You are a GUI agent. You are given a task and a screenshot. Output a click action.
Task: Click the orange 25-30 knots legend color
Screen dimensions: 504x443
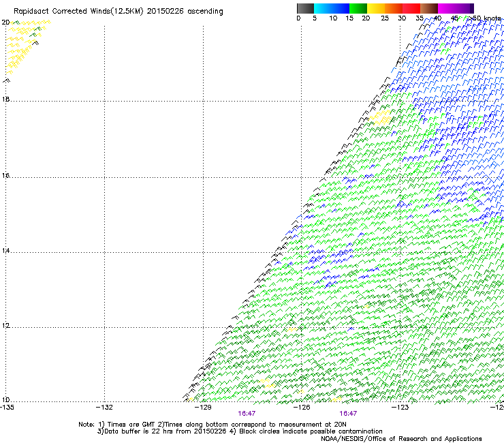click(394, 8)
